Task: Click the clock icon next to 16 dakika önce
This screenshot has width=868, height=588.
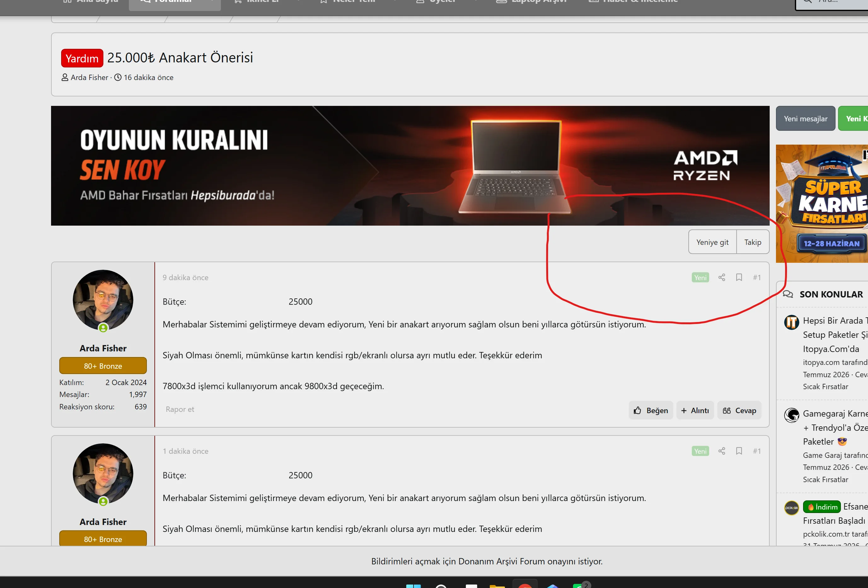Action: click(x=118, y=77)
